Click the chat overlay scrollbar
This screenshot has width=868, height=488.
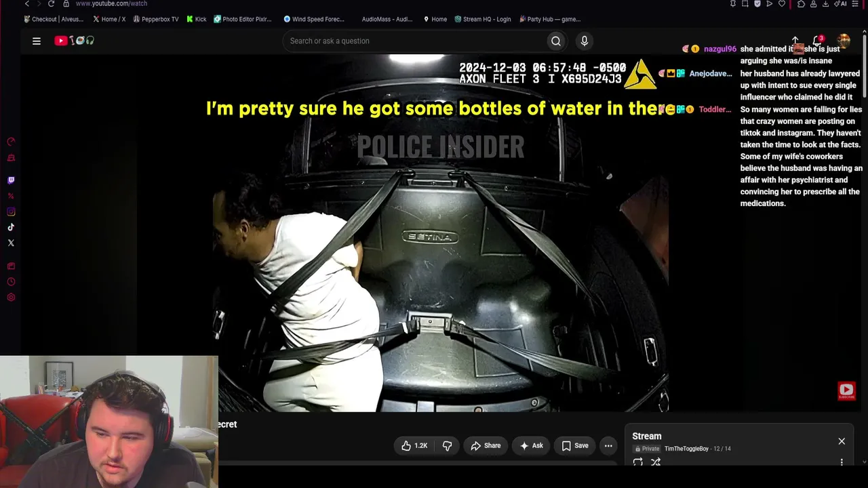pyautogui.click(x=865, y=68)
